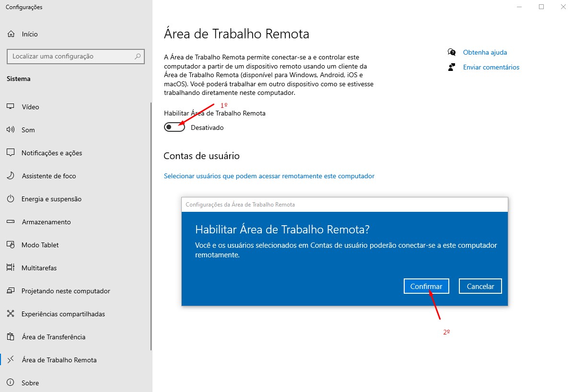
Task: Close the Configurações window
Action: coord(563,7)
